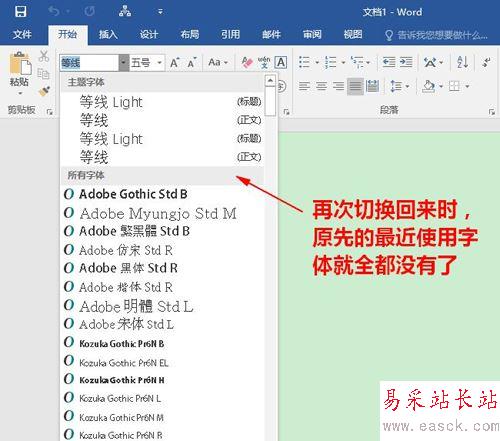
Task: Increase paragraph indent
Action: tap(406, 62)
